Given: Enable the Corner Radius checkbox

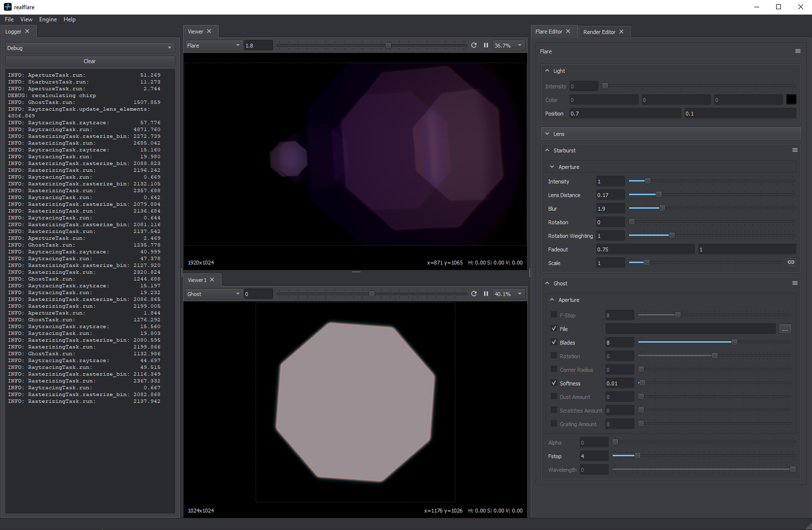Looking at the screenshot, I should click(554, 369).
